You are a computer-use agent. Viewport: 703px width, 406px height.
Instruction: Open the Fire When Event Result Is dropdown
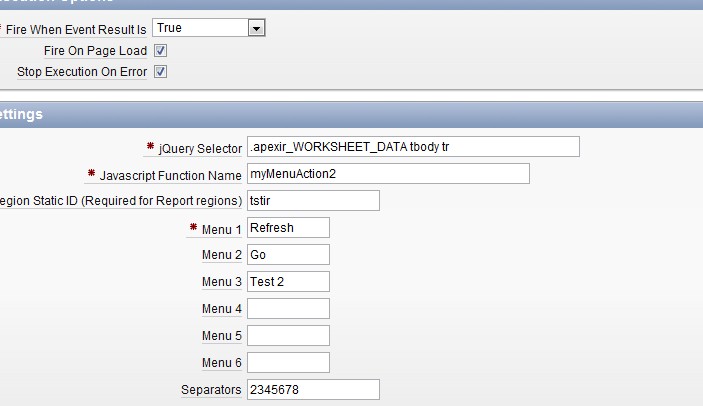point(209,28)
